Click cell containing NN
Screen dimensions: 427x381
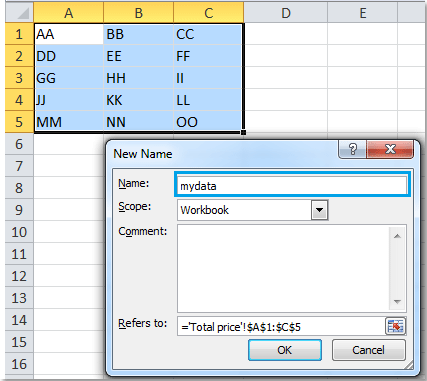(139, 122)
